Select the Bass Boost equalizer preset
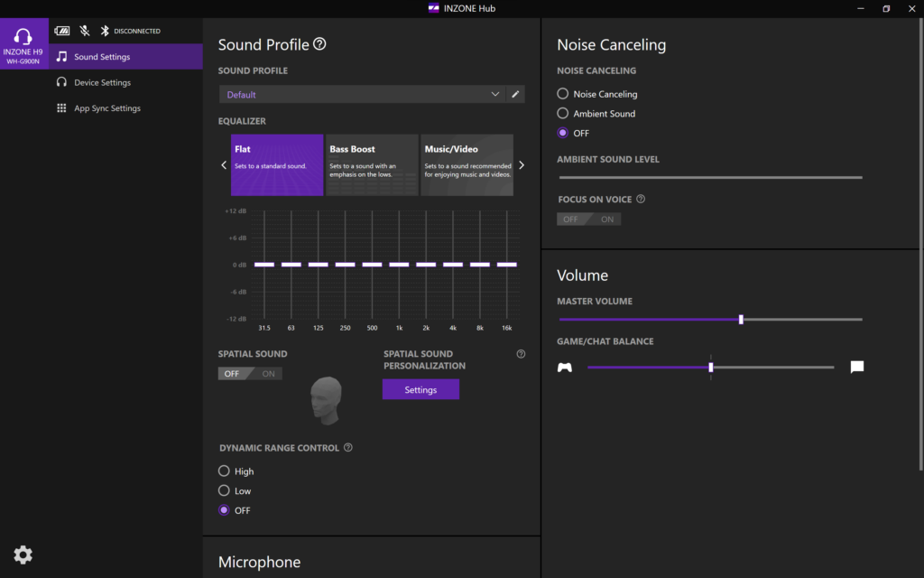Image resolution: width=924 pixels, height=578 pixels. pos(372,165)
